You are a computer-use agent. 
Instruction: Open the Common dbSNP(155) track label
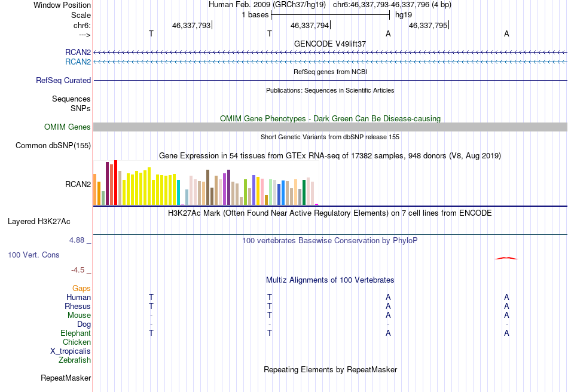point(53,146)
